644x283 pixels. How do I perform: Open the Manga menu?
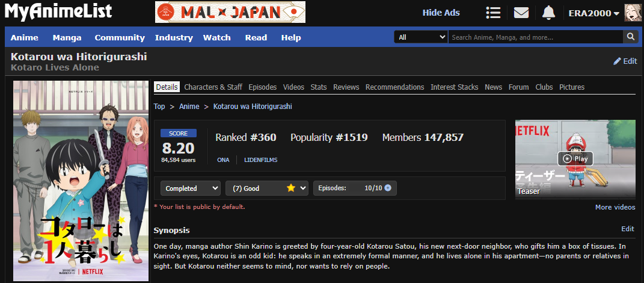coord(67,37)
